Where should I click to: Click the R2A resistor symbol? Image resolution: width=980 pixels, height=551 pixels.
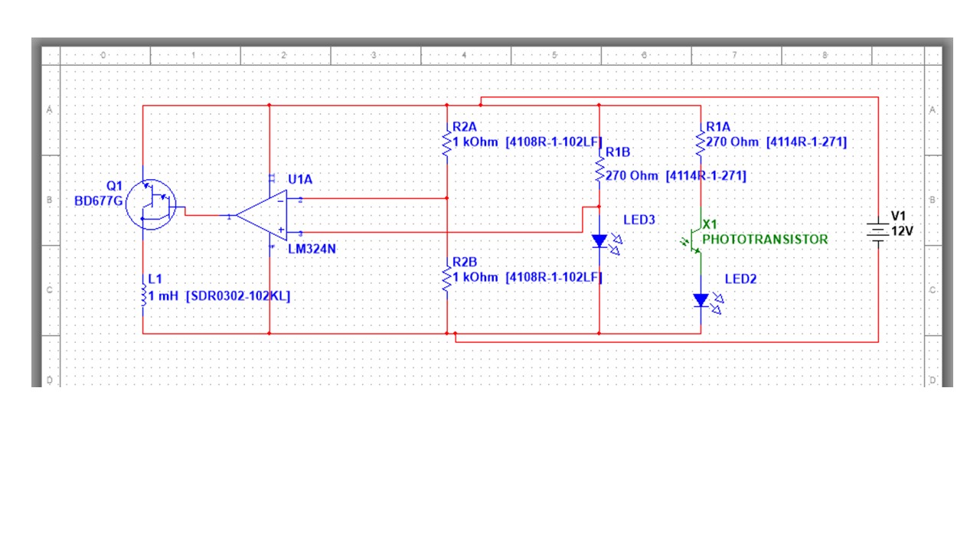point(446,143)
